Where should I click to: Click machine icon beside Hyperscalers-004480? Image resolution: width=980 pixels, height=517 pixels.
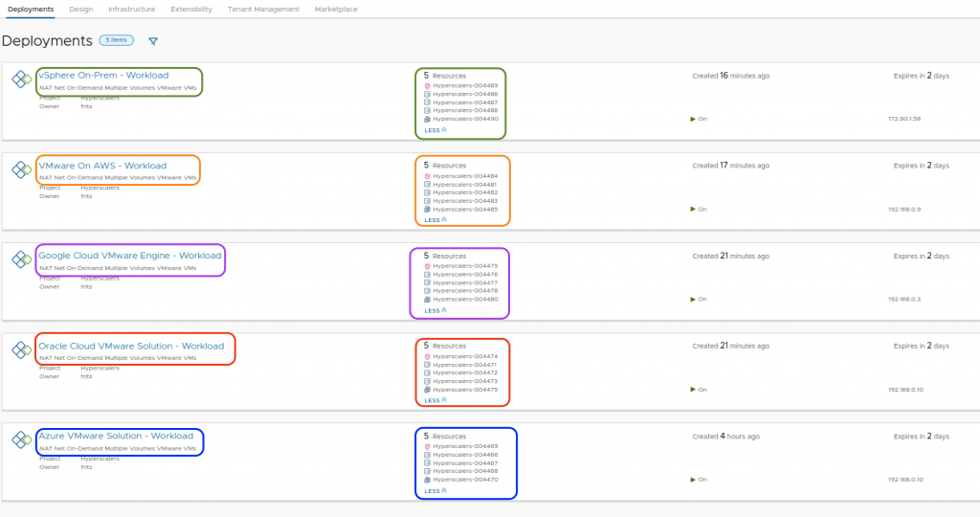pyautogui.click(x=428, y=299)
